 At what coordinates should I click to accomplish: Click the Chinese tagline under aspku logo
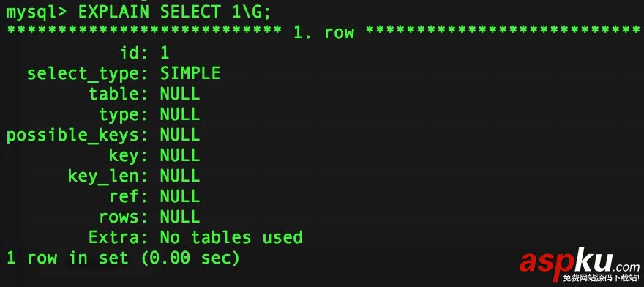point(602,278)
